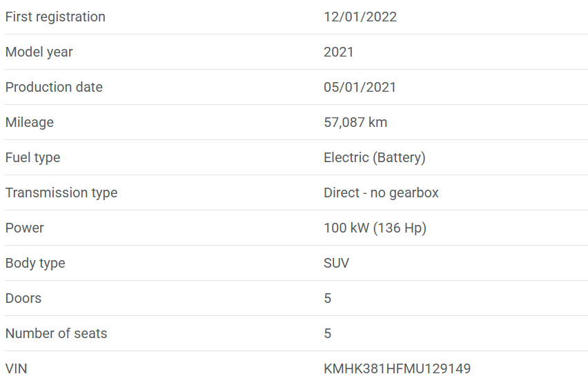Select the SUV body type value
This screenshot has height=385, width=588.
pos(336,263)
